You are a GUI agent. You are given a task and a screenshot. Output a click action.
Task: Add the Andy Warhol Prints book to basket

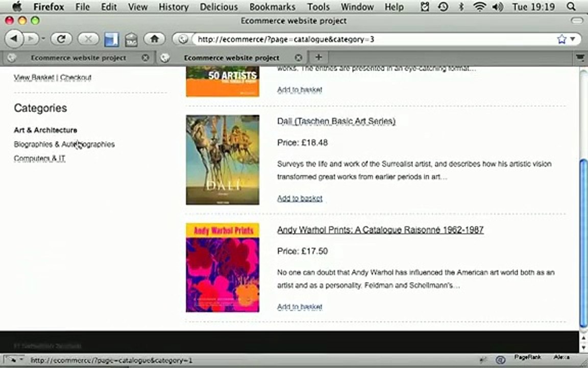click(x=300, y=307)
